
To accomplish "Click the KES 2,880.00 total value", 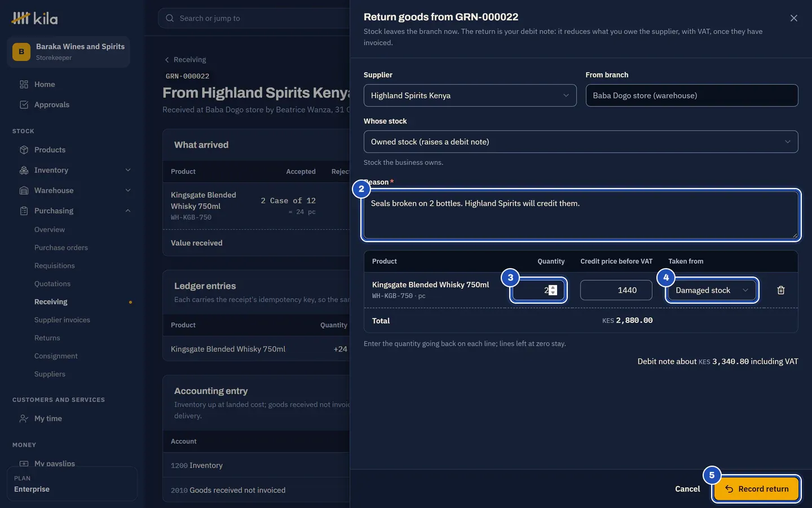I will (627, 321).
